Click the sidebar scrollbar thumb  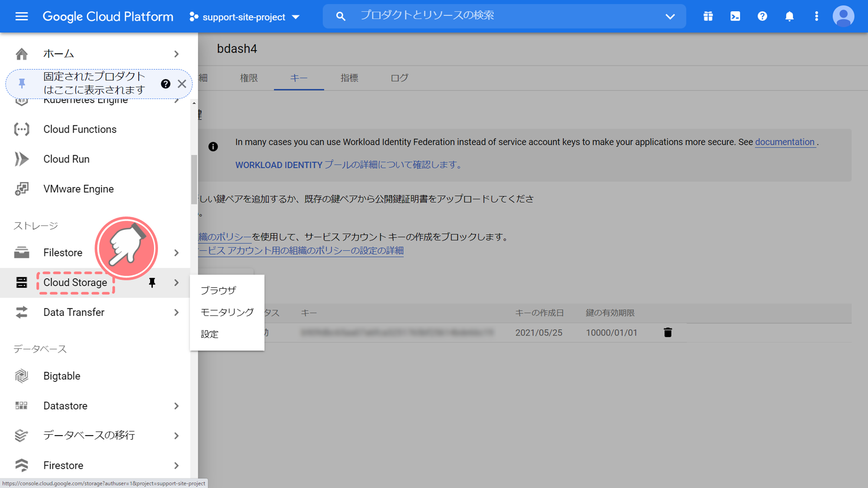pyautogui.click(x=194, y=180)
